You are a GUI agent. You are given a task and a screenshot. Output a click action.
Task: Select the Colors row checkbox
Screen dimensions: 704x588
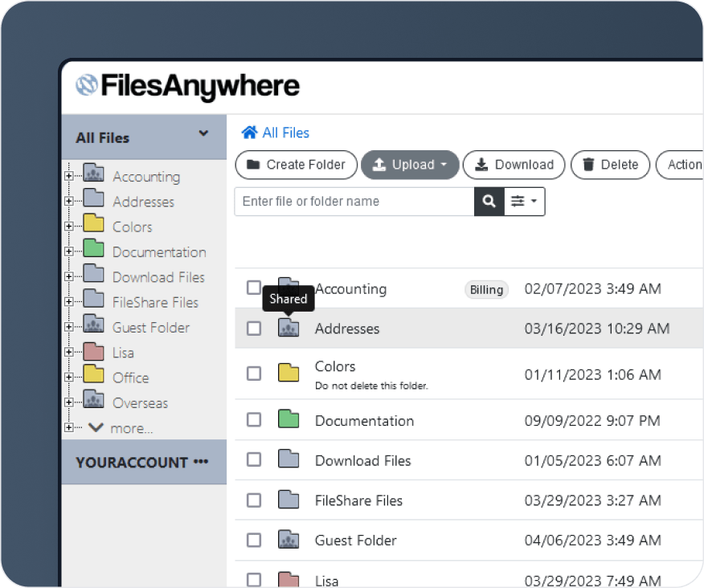pyautogui.click(x=254, y=374)
